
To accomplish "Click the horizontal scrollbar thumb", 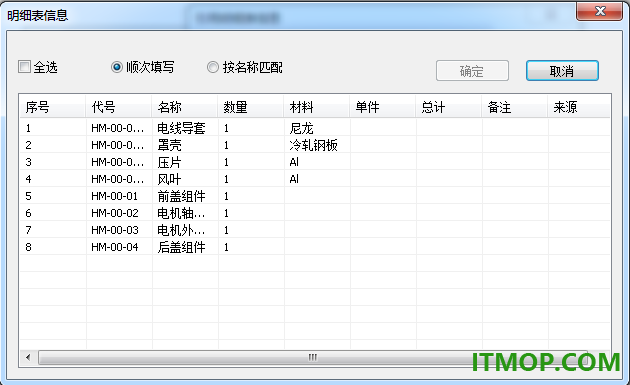I will pyautogui.click(x=313, y=357).
